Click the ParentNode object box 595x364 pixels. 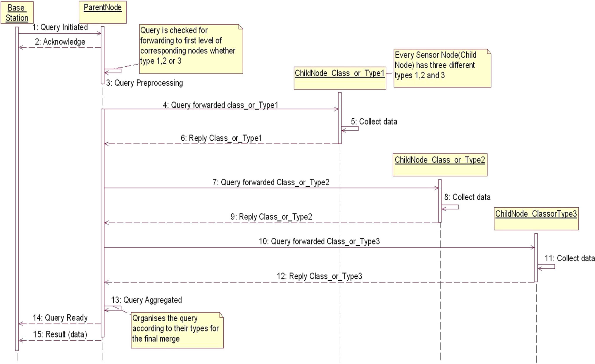[103, 12]
